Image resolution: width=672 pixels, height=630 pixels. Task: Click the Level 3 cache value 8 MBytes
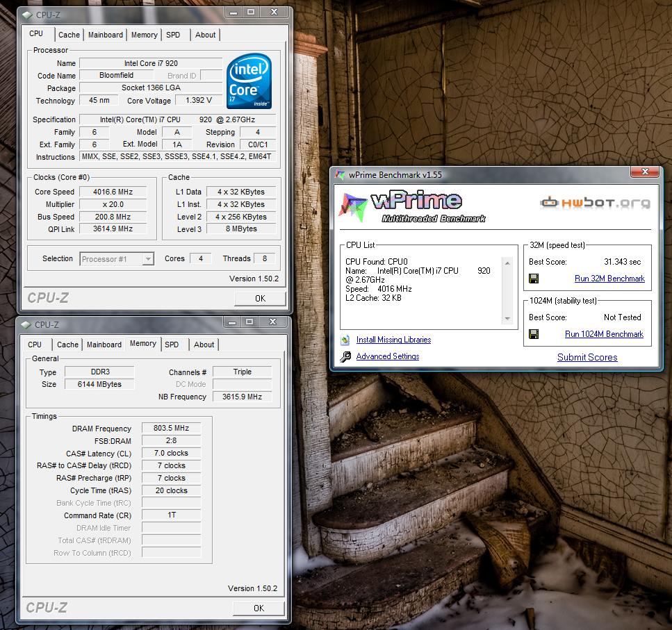coord(241,229)
